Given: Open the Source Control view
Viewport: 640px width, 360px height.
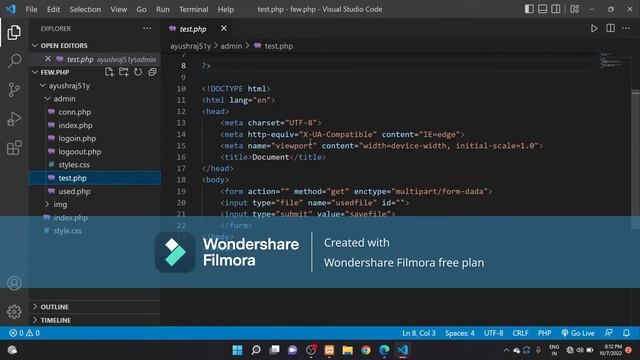Looking at the screenshot, I should 14,90.
